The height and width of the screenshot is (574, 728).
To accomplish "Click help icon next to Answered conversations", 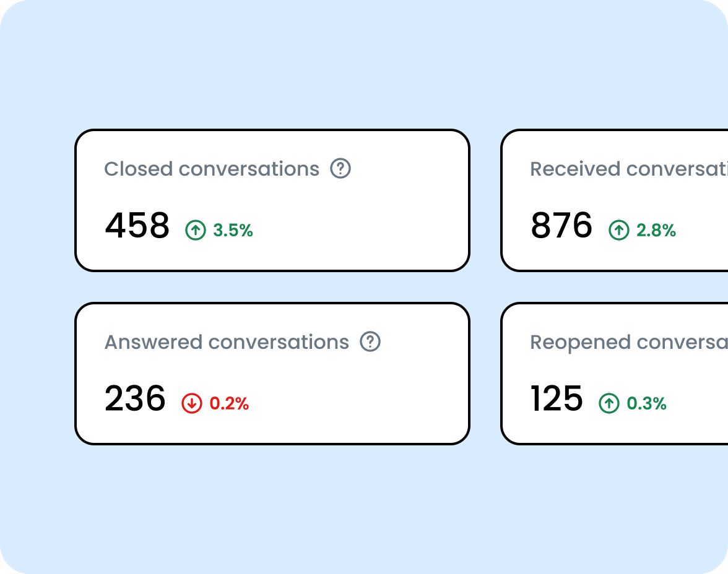I will tap(370, 341).
